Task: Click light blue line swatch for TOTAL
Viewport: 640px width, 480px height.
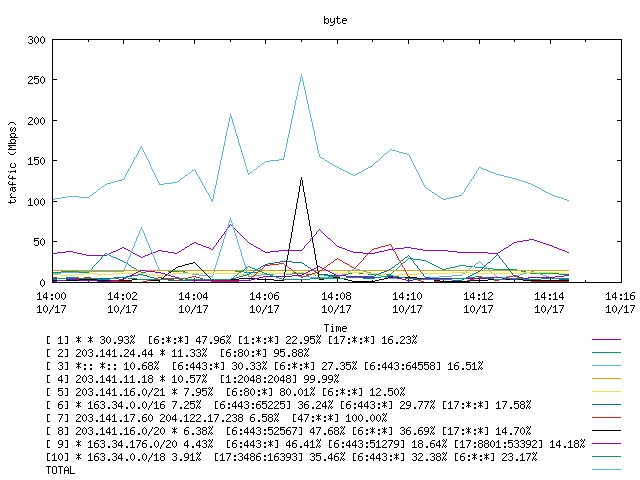Action: [606, 470]
